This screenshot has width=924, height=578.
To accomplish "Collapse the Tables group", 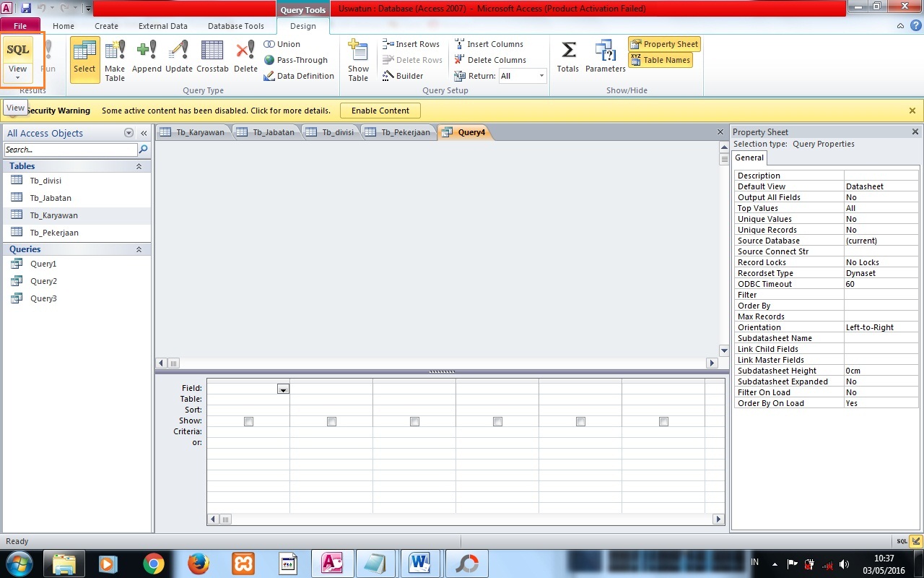I will click(x=139, y=166).
